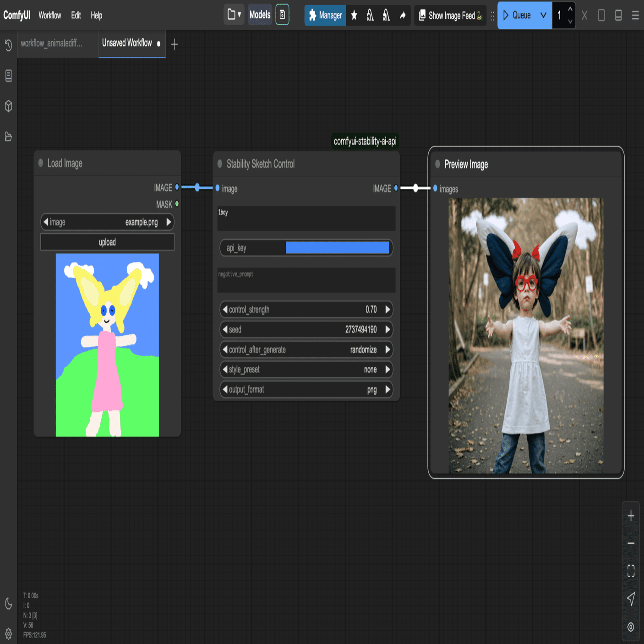Open the node library cube icon
This screenshot has height=644, width=644.
point(8,106)
